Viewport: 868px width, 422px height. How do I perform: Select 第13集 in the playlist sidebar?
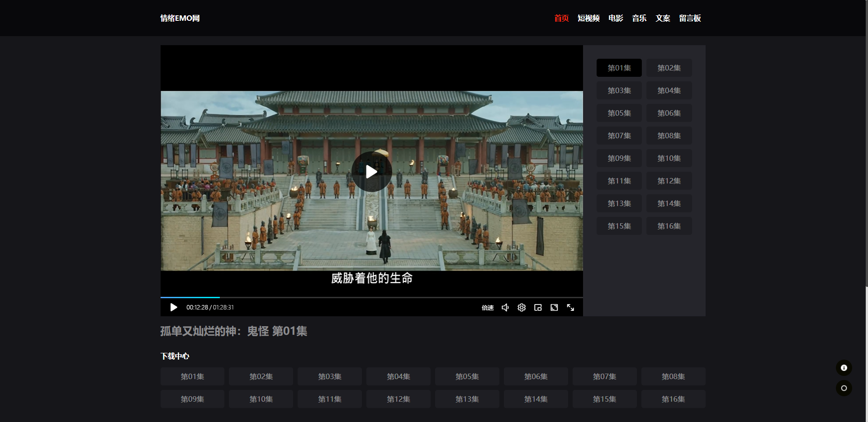pos(619,203)
